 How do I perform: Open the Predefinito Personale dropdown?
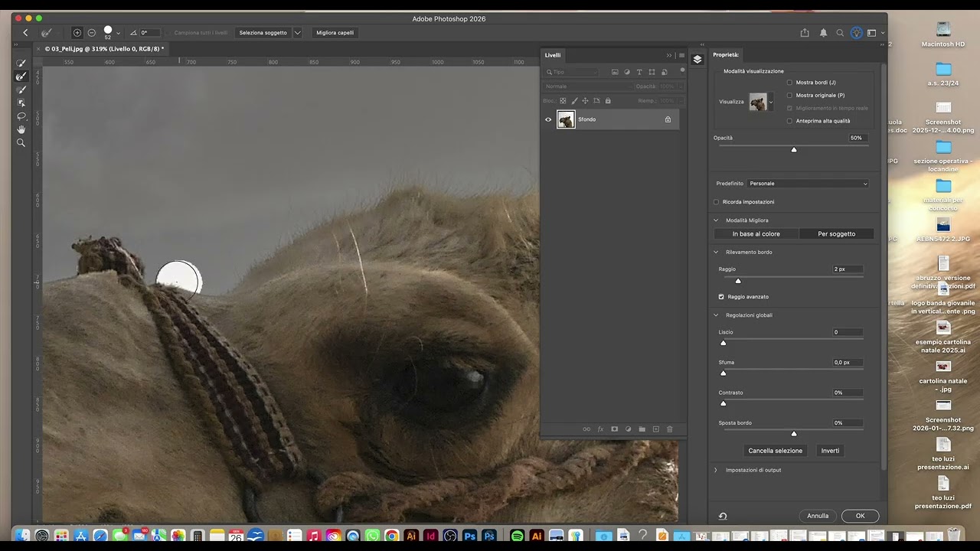(x=808, y=184)
